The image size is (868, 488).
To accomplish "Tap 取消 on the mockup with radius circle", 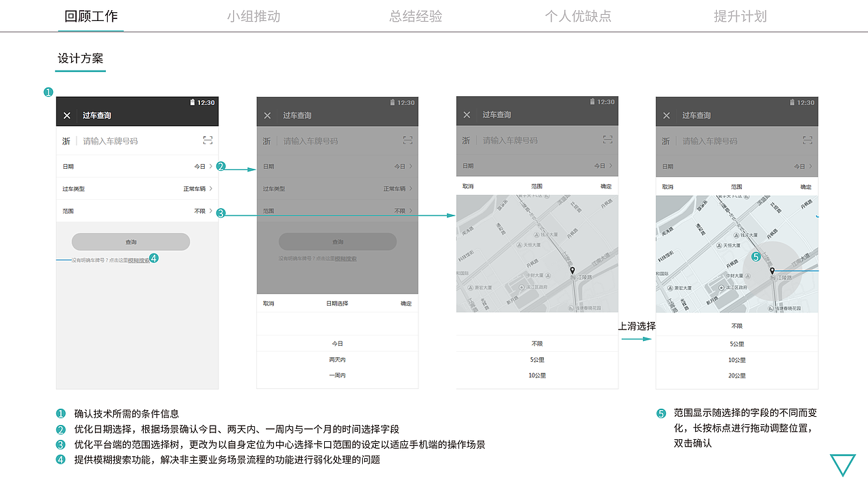I will [668, 186].
